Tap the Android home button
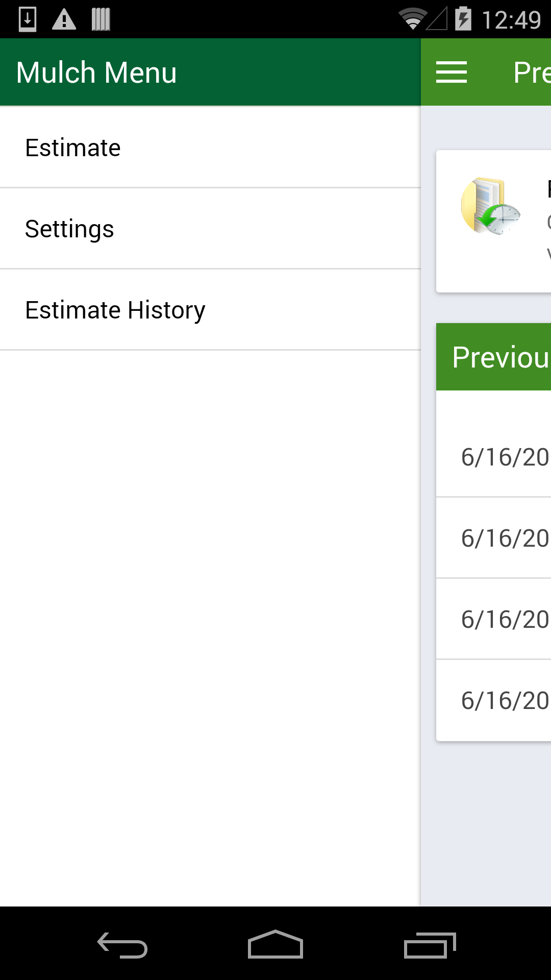The image size is (551, 980). pos(275,944)
